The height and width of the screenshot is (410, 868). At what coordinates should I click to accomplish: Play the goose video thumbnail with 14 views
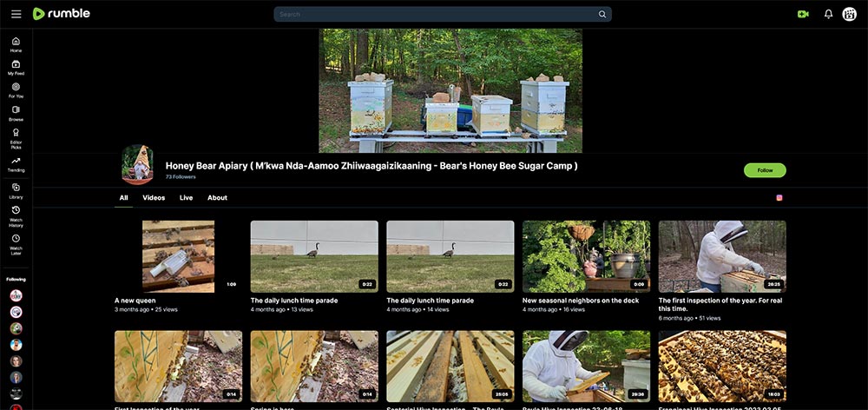[x=450, y=256]
